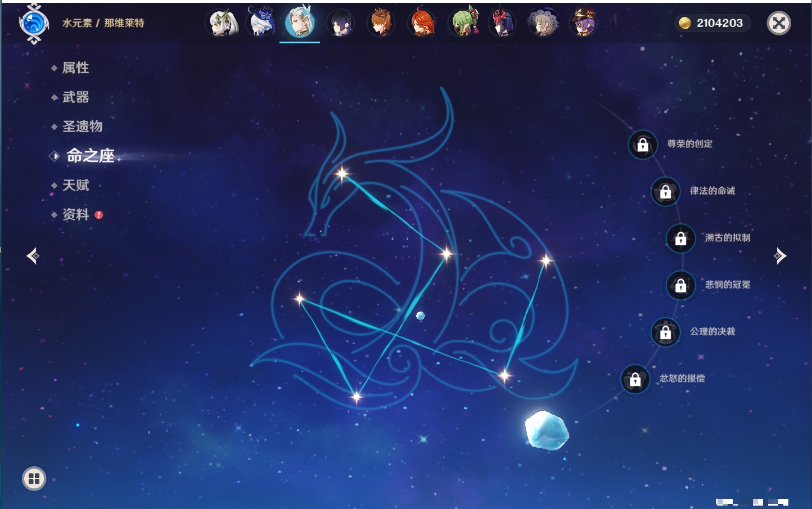The width and height of the screenshot is (812, 509).
Task: Open the 属性 attributes tab
Action: (x=75, y=68)
